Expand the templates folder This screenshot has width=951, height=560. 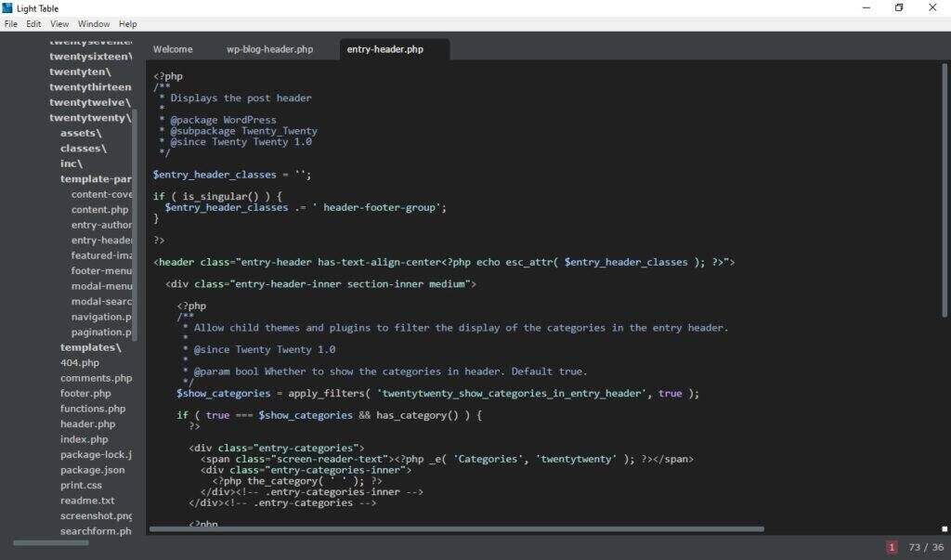[x=91, y=347]
